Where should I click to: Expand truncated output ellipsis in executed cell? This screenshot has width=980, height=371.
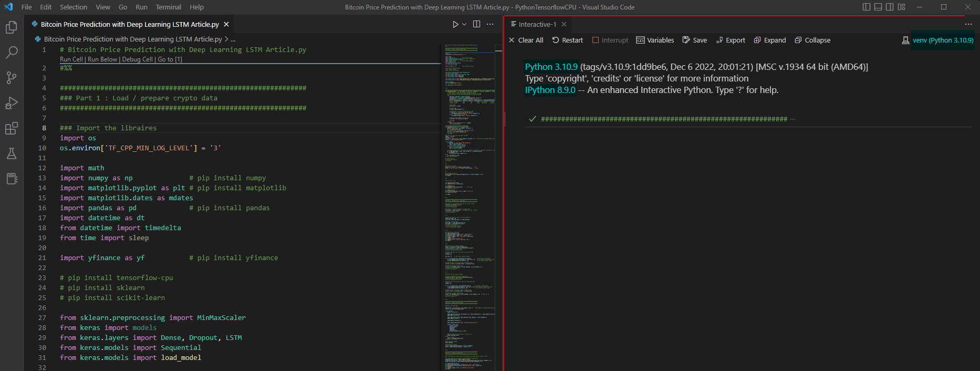coord(793,119)
